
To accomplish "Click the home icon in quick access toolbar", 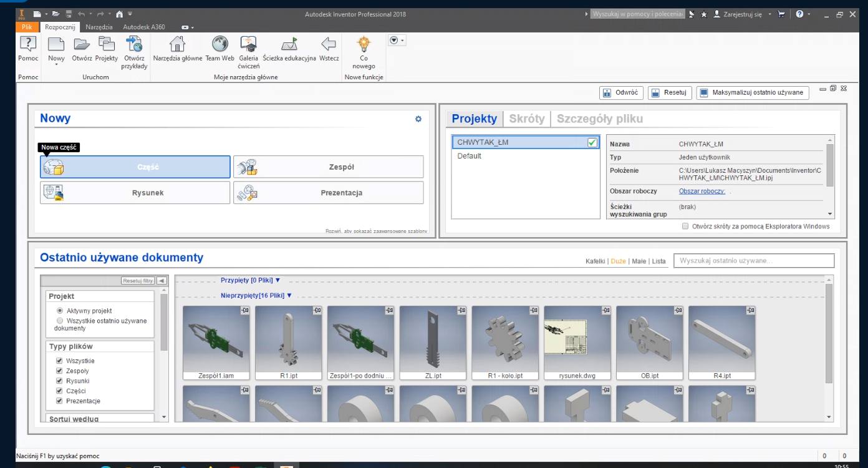I will [119, 13].
